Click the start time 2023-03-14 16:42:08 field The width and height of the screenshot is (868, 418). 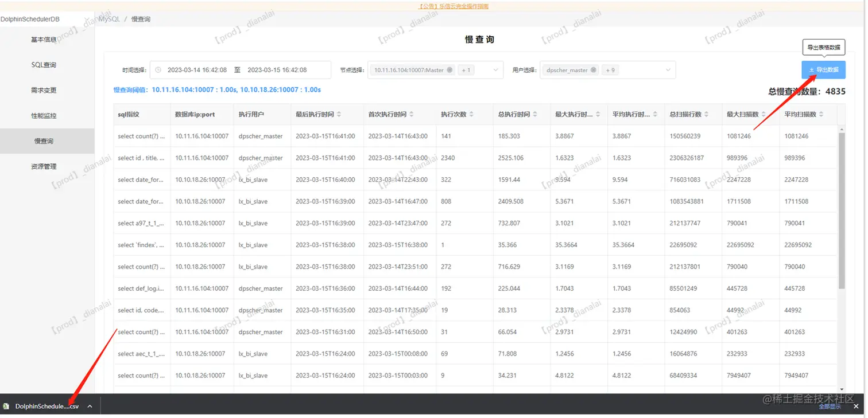tap(197, 70)
